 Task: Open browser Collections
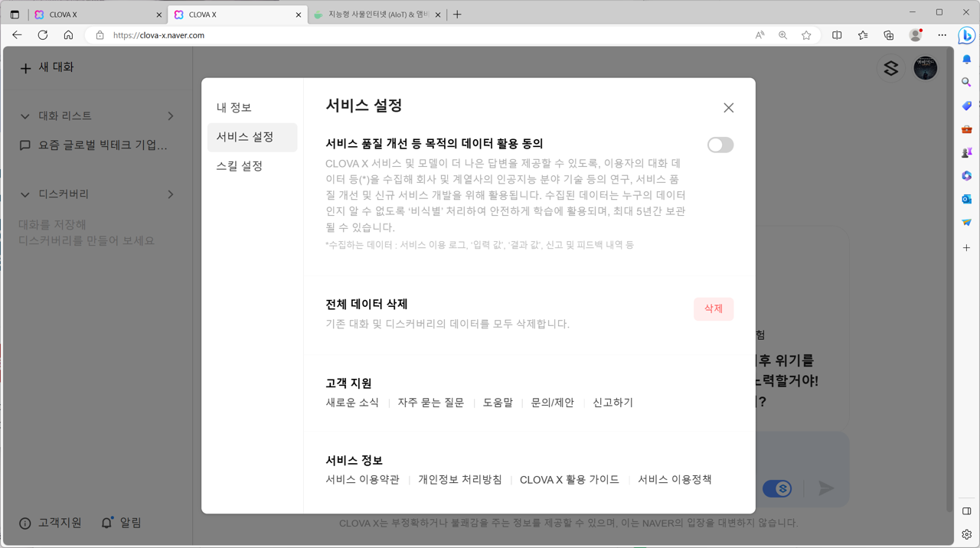(x=889, y=35)
